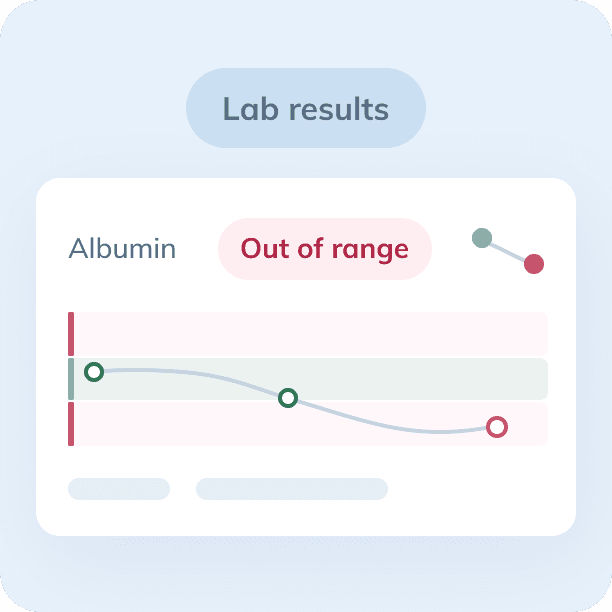
Task: Click the Out of range badge
Action: (325, 248)
